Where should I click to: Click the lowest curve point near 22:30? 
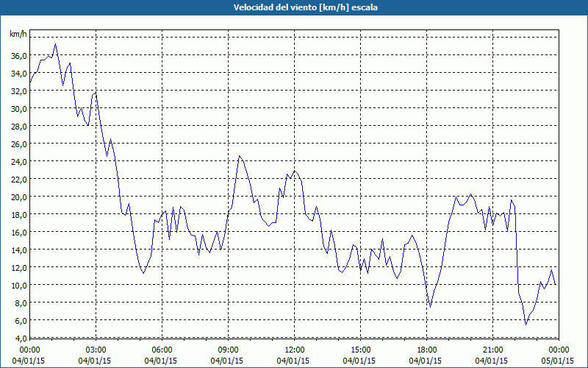(526, 325)
